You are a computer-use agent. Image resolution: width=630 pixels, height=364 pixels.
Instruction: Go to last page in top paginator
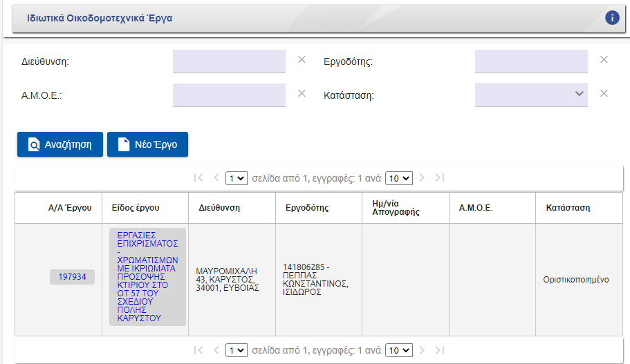(440, 178)
